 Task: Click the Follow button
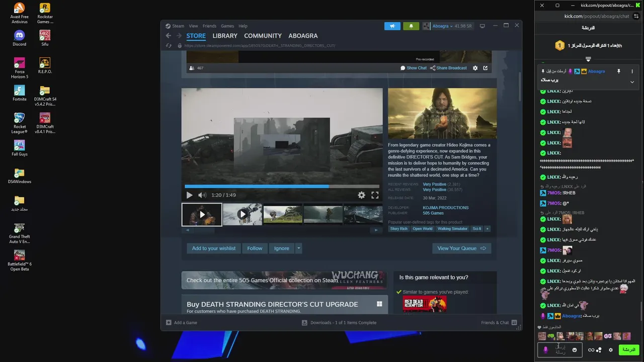(x=255, y=248)
